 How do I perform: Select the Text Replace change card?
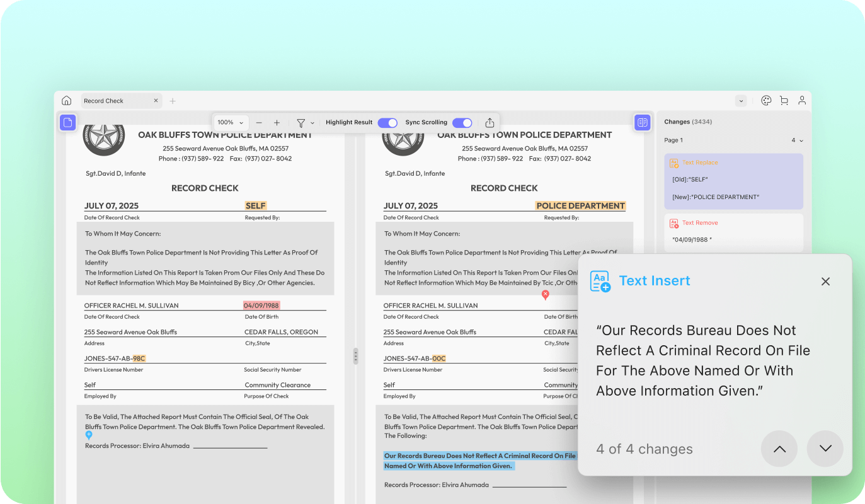(734, 181)
